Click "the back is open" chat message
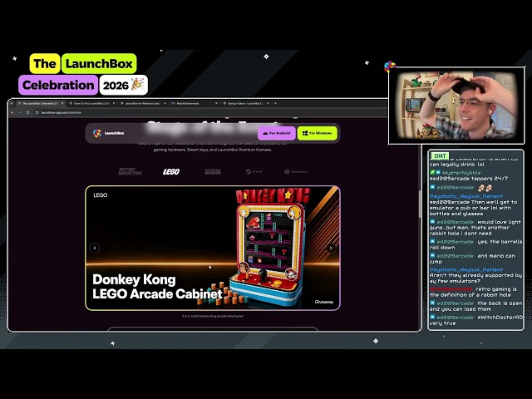The width and height of the screenshot is (532, 399). [x=475, y=306]
